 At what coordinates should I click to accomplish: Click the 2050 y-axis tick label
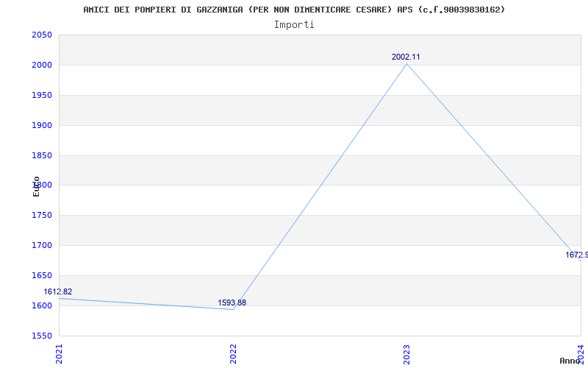(42, 35)
